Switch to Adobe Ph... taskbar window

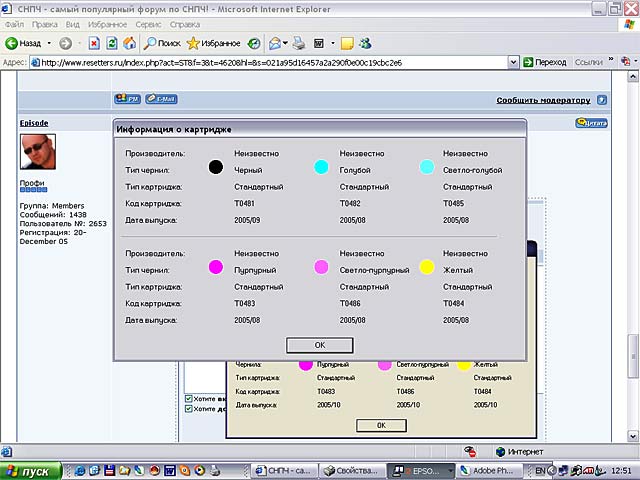489,471
